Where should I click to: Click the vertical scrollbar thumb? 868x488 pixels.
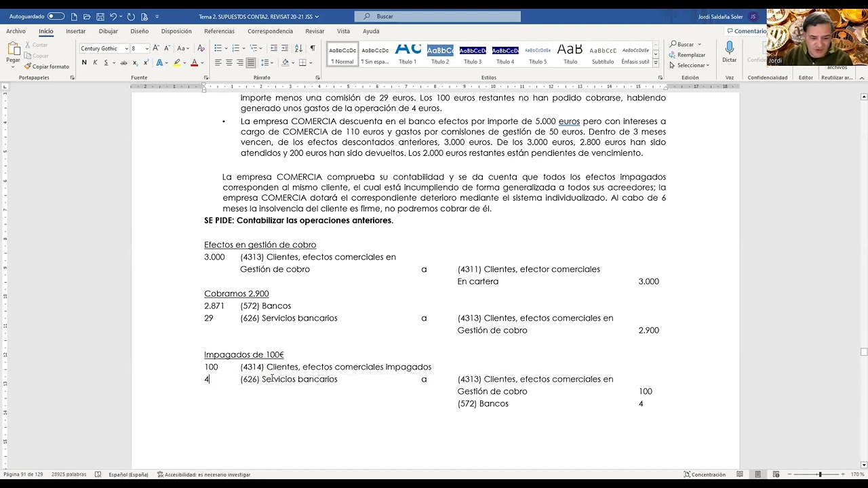[x=864, y=352]
